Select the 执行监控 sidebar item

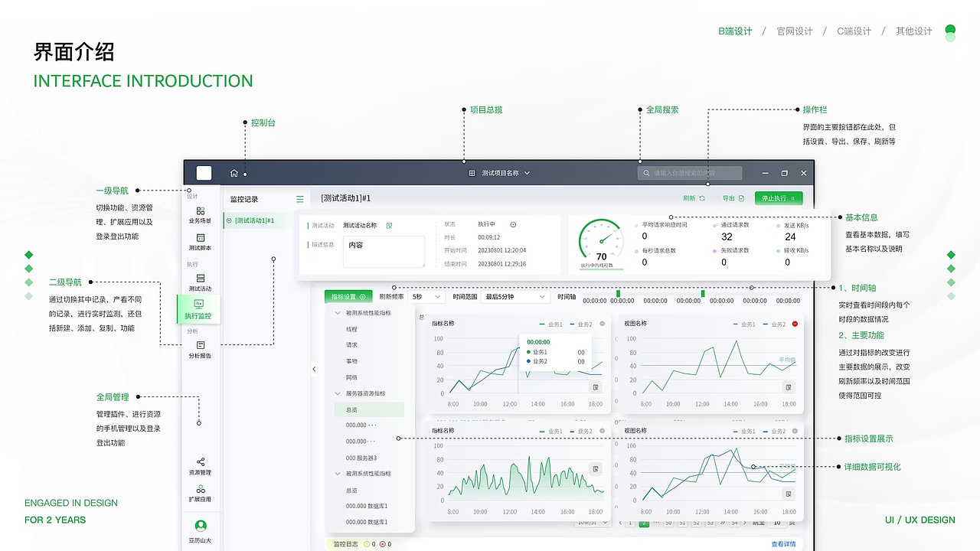(199, 309)
